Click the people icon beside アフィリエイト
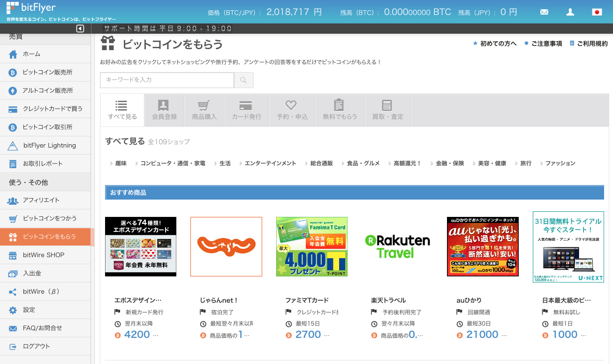 (x=13, y=201)
